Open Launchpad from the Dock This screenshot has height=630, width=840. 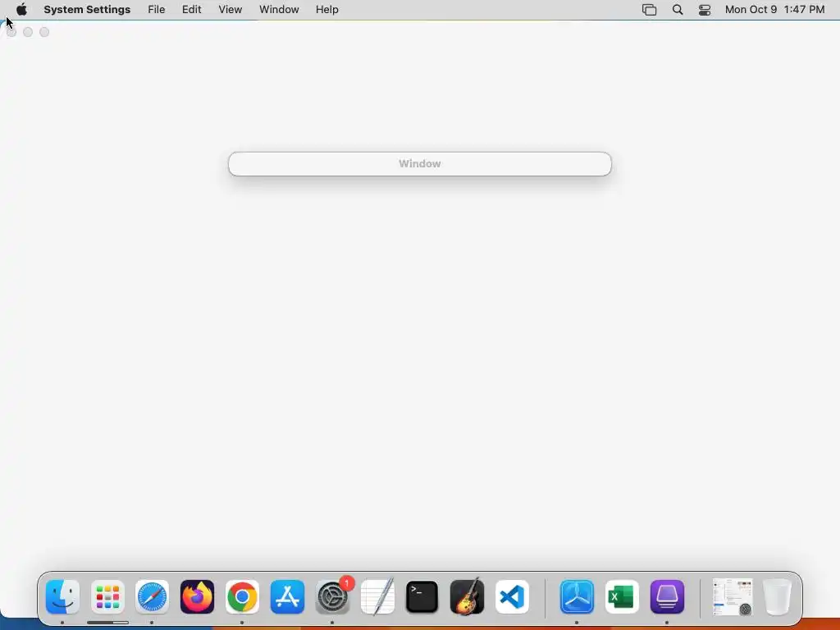(107, 597)
